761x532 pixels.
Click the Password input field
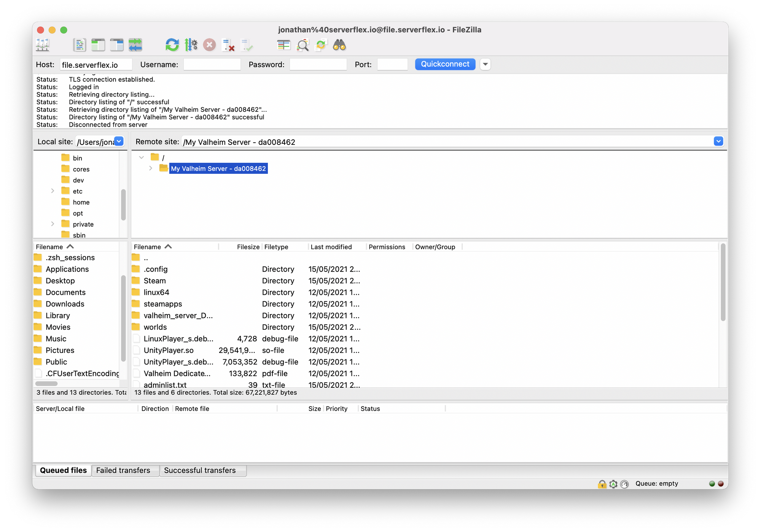click(x=318, y=65)
